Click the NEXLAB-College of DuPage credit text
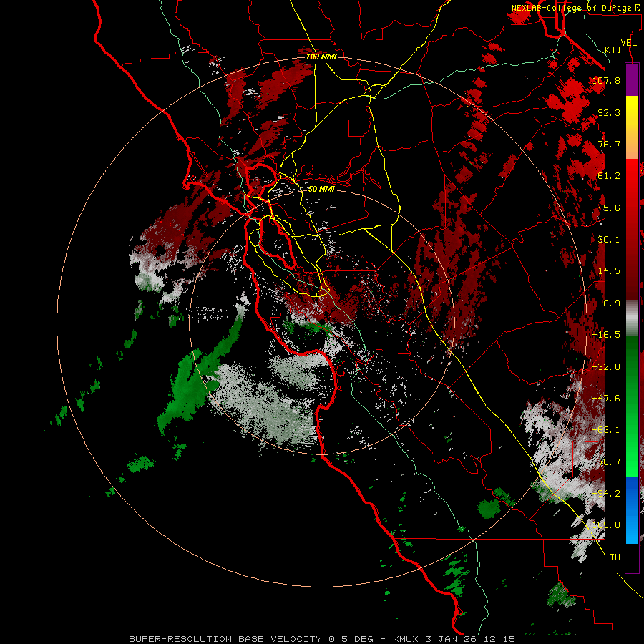 pyautogui.click(x=575, y=8)
